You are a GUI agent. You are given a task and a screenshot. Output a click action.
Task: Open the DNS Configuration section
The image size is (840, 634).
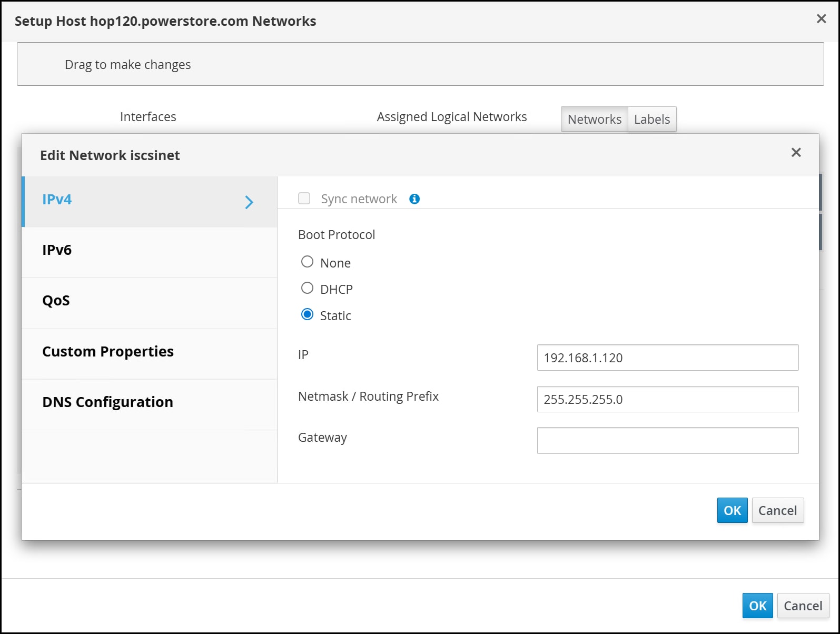pos(150,404)
